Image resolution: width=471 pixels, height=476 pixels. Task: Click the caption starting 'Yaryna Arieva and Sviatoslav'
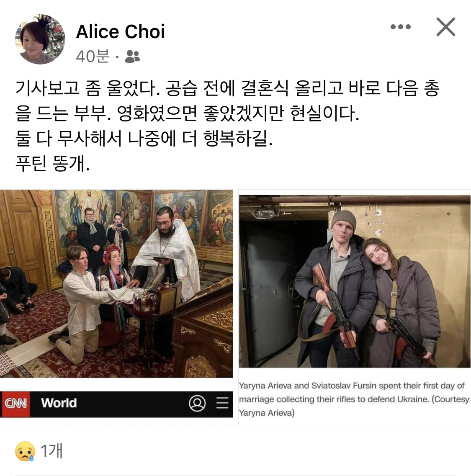point(354,399)
